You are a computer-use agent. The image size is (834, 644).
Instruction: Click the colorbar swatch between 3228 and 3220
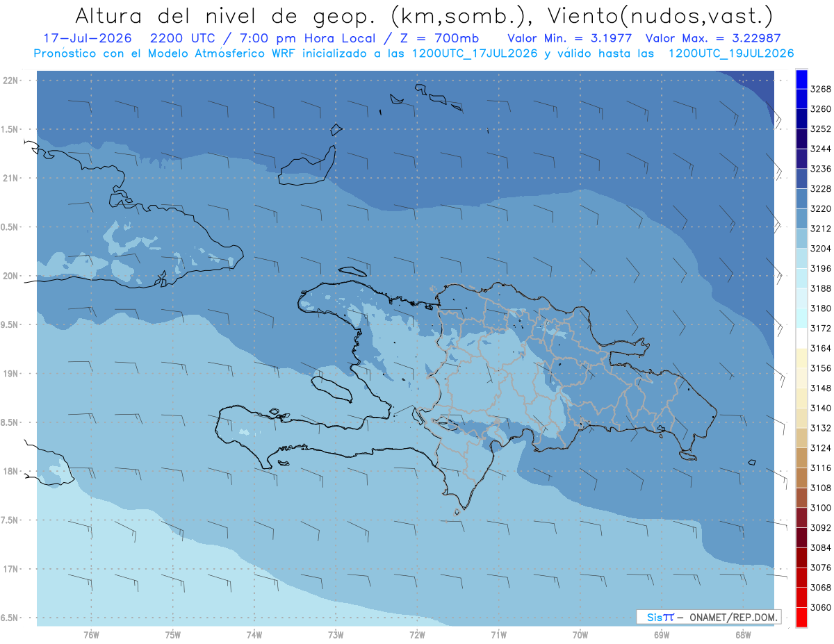[801, 199]
